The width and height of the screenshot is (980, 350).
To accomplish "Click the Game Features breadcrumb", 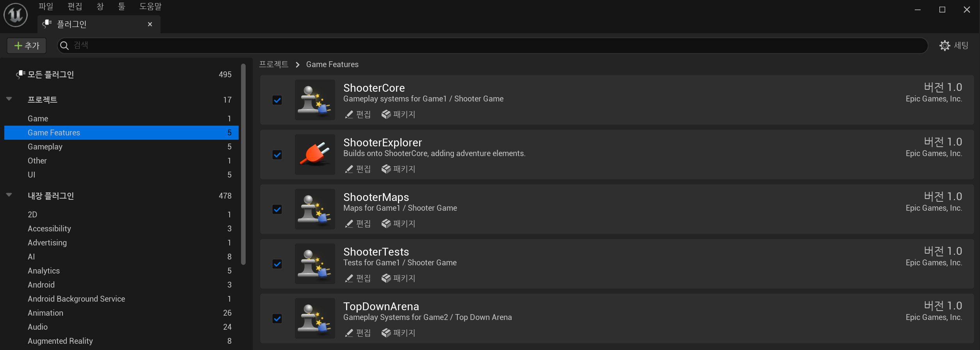I will 332,64.
